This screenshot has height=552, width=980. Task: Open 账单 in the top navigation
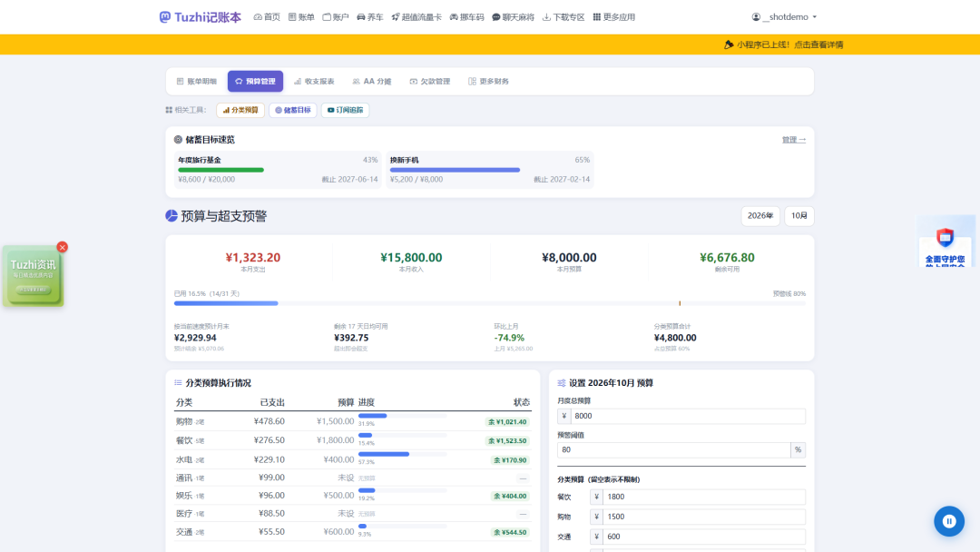tap(301, 17)
